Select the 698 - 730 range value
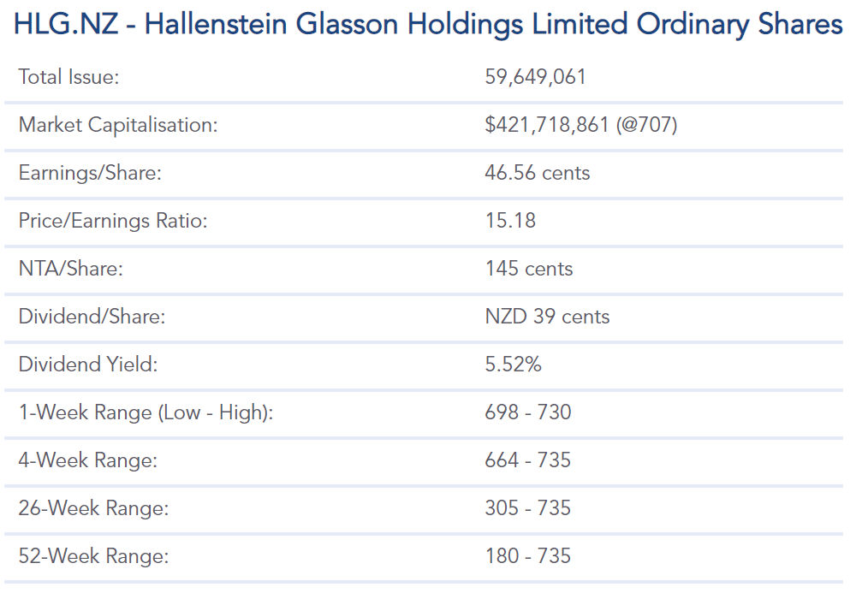 click(527, 412)
